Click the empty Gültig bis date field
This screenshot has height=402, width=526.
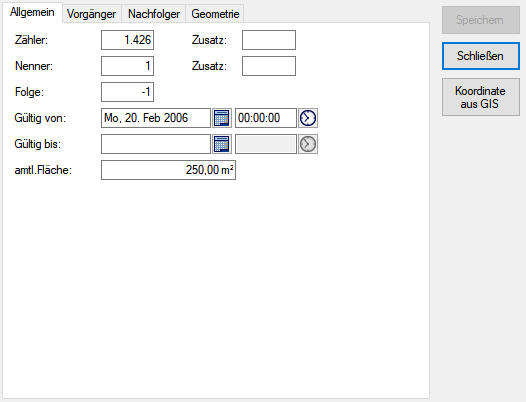(x=156, y=144)
